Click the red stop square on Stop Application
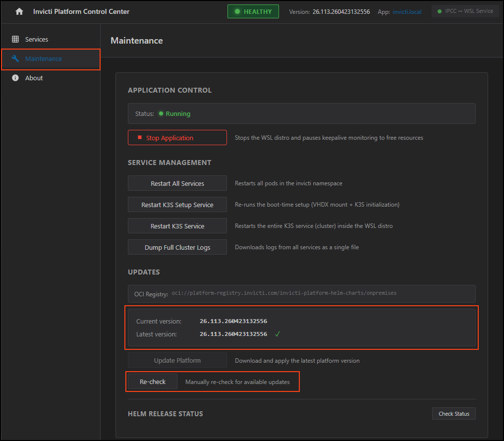 [x=139, y=137]
